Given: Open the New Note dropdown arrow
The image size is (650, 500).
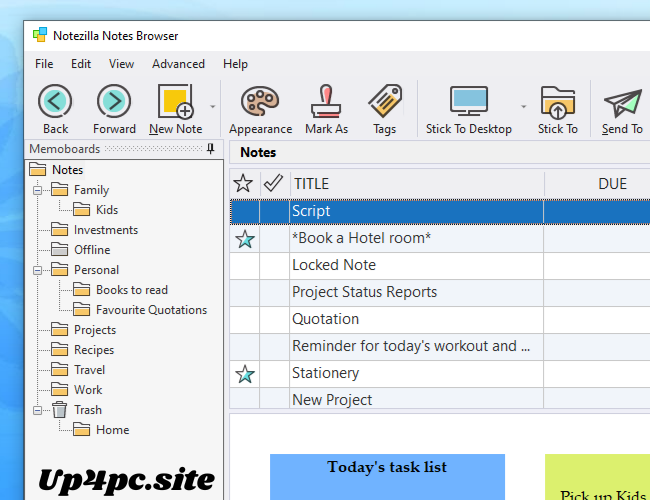Looking at the screenshot, I should (213, 107).
